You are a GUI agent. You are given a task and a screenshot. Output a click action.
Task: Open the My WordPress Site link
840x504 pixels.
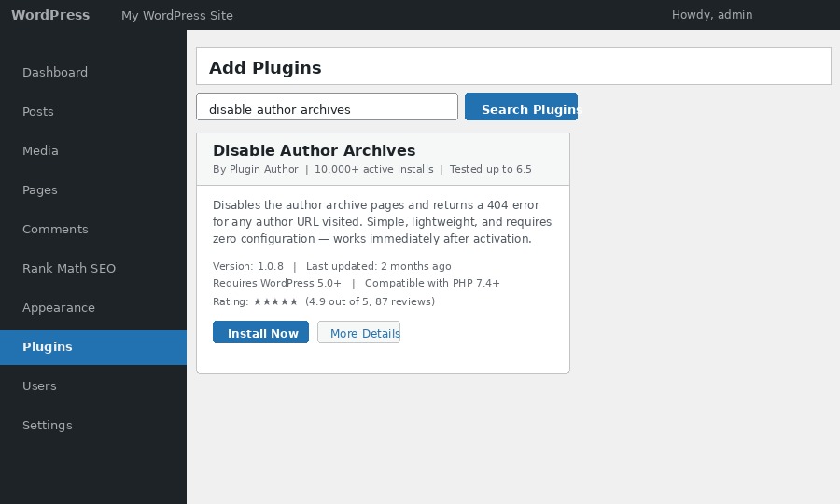point(177,15)
